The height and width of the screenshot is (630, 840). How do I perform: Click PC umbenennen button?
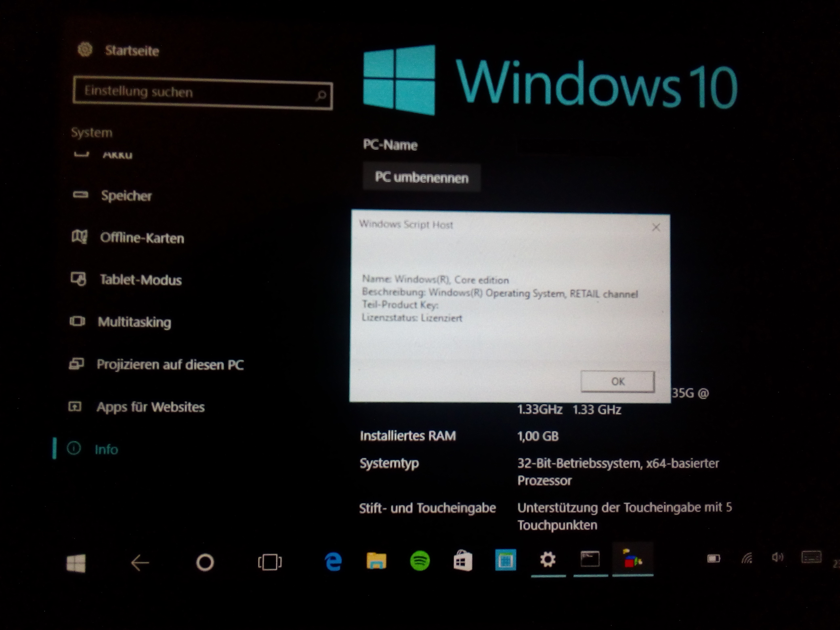coord(421,178)
